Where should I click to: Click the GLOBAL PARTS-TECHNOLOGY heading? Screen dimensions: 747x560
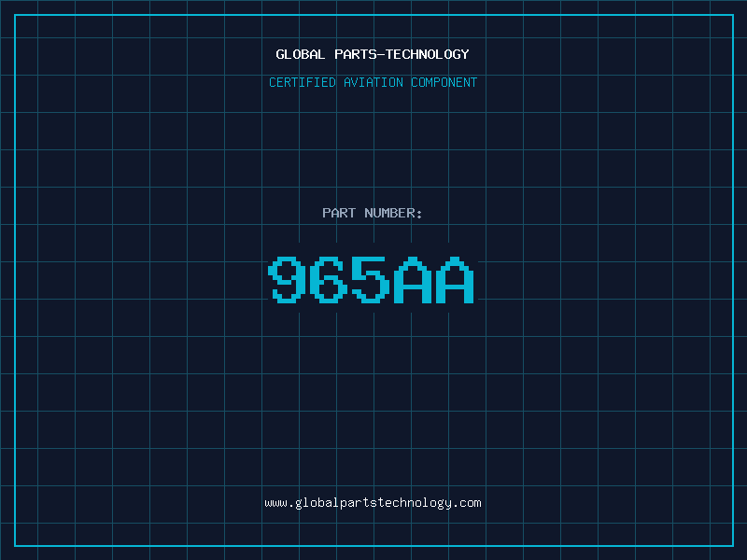[373, 54]
